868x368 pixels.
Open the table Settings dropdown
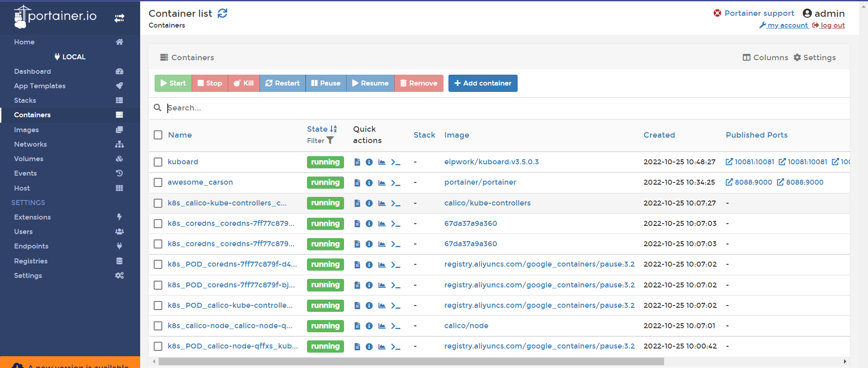pos(815,57)
